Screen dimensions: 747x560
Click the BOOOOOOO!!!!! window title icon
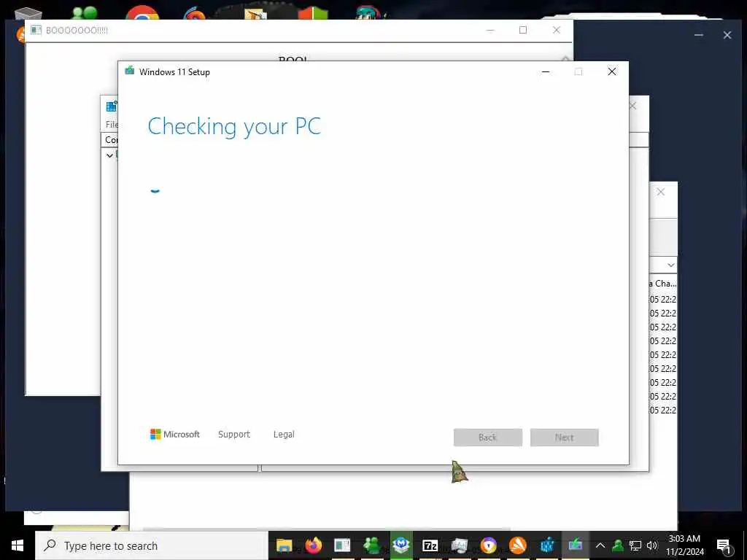pyautogui.click(x=36, y=30)
